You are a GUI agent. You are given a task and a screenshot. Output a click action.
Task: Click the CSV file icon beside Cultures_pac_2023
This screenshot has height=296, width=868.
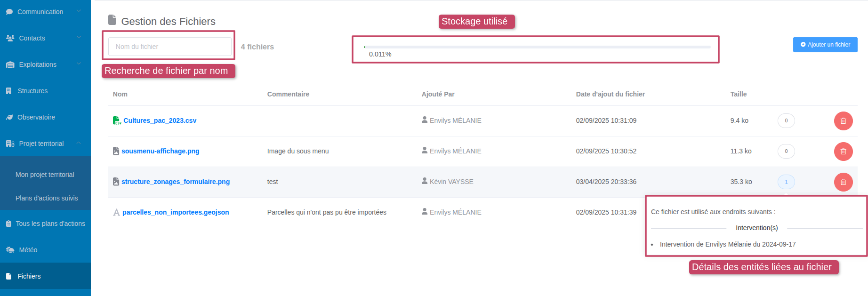(117, 120)
